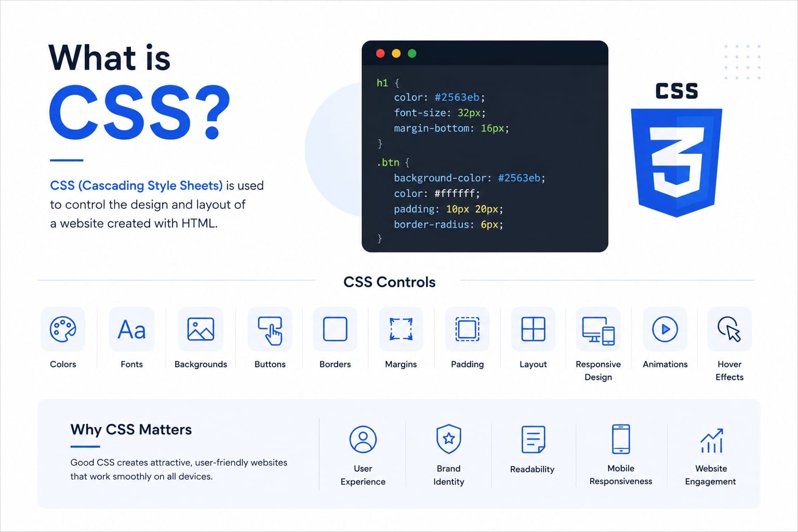Click the Website Engagement chart icon
Viewport: 798px width, 532px height.
711,441
